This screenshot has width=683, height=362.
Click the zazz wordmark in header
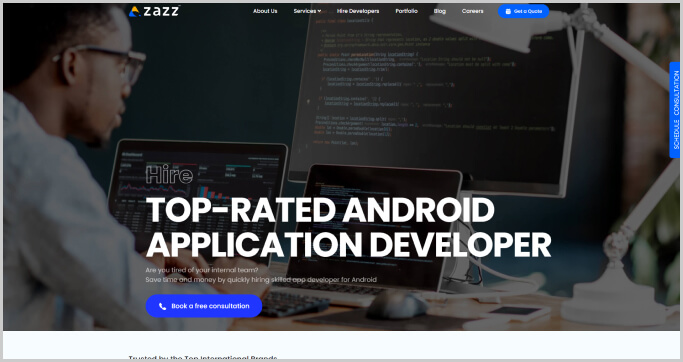(162, 11)
